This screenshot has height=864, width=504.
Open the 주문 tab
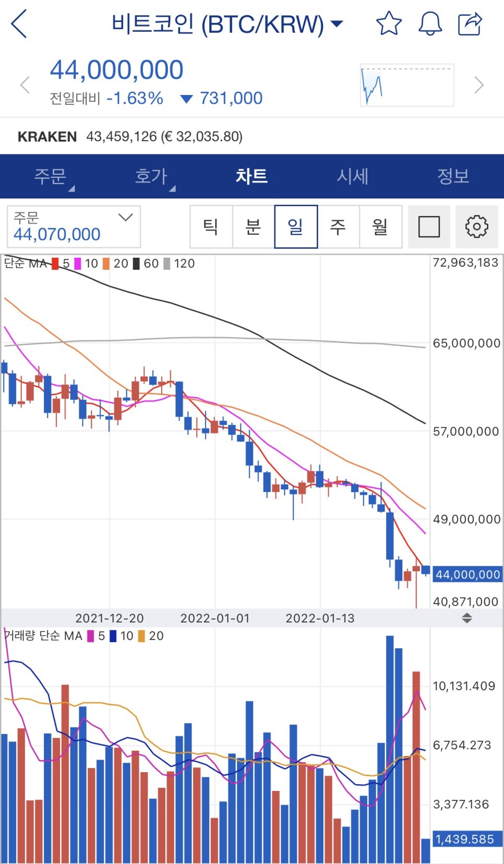(x=51, y=176)
